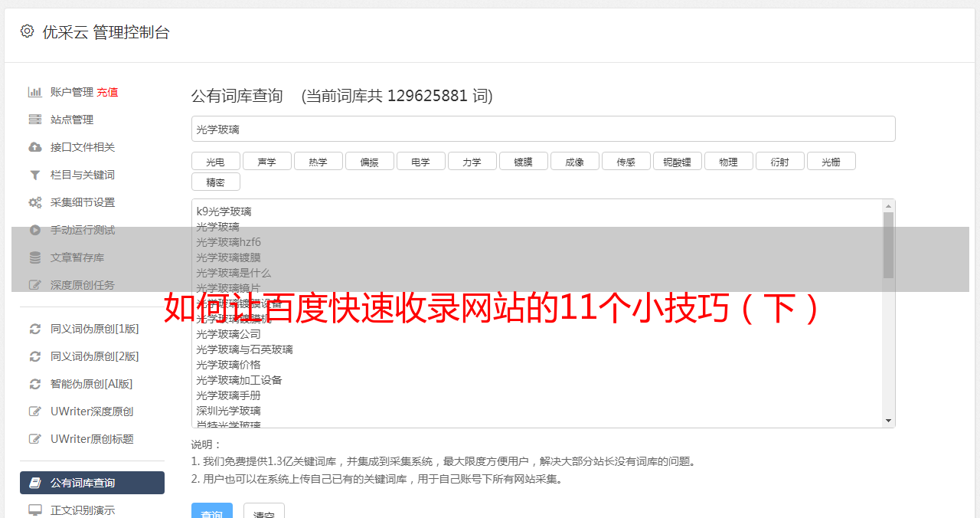Click the 栏目与关键词 filter icon
The height and width of the screenshot is (518, 980).
point(34,175)
